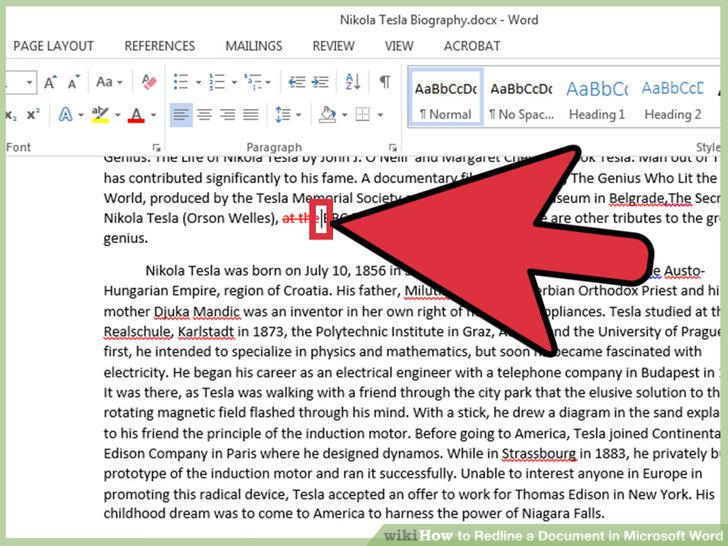Click the underlined name "Djuka Mandic"

(197, 312)
